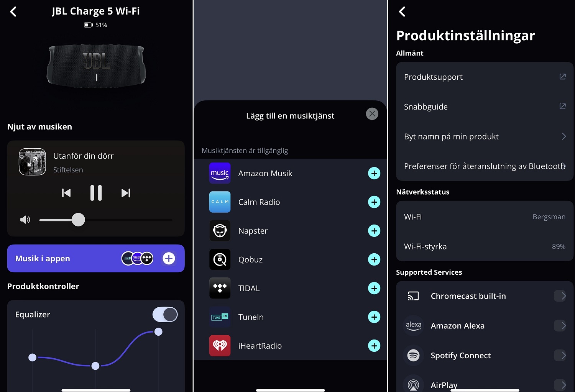Skip to previous track

point(66,193)
